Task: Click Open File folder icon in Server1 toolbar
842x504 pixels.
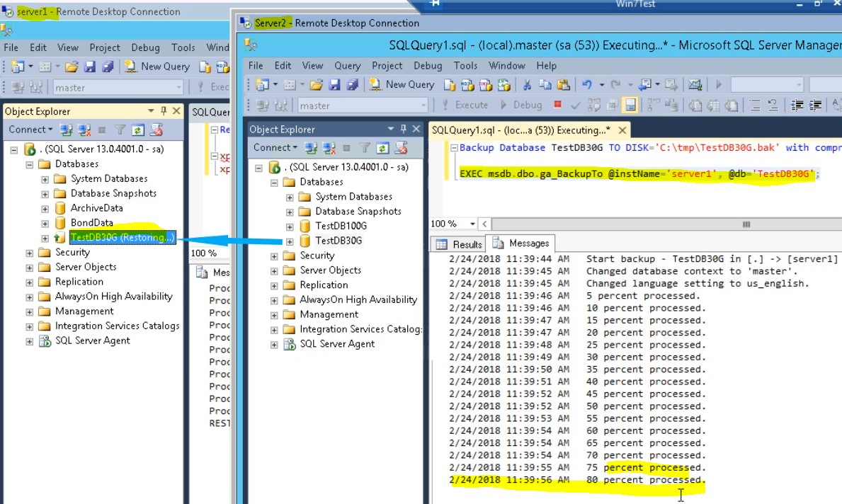Action: 72,67
